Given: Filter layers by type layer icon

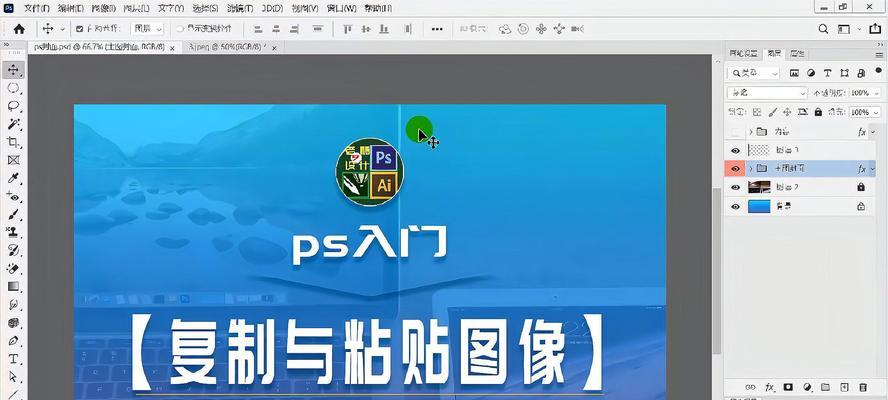Looking at the screenshot, I should (827, 73).
